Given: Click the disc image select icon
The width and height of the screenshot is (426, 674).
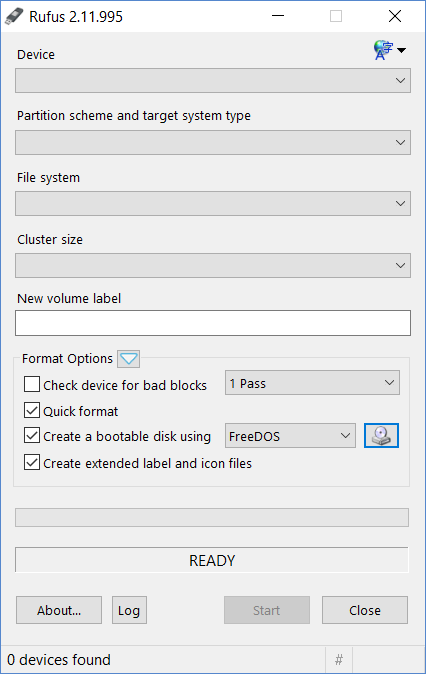Looking at the screenshot, I should coord(381,435).
